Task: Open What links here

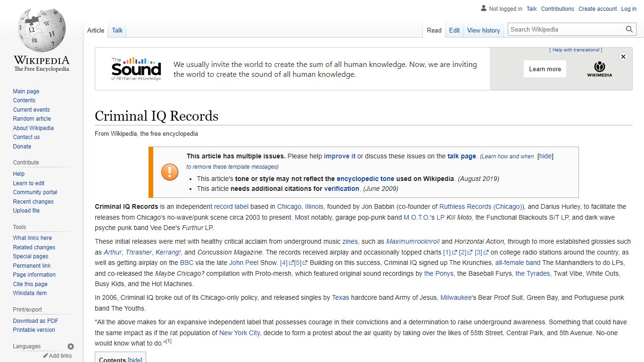Action: pos(32,238)
